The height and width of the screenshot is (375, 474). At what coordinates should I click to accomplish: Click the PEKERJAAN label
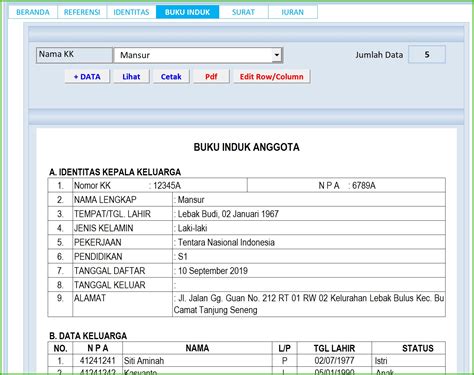[x=98, y=242]
